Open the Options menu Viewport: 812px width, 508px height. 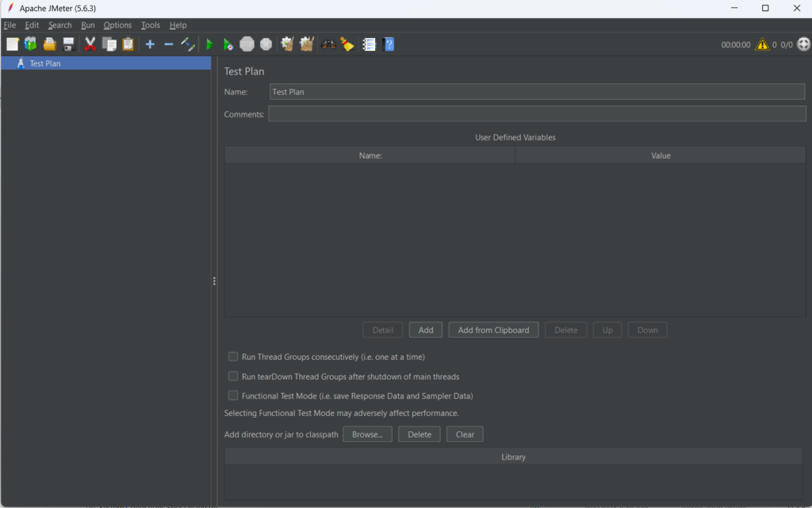click(117, 25)
